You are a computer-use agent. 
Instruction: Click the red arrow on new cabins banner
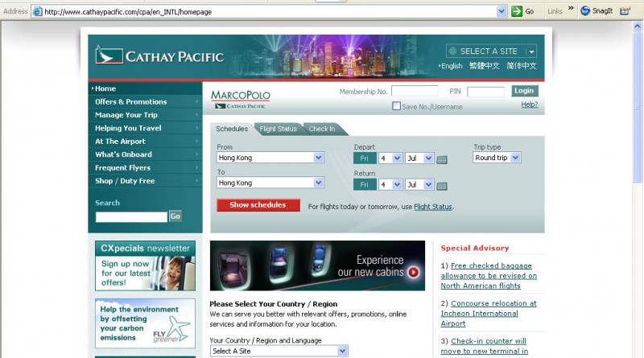(x=414, y=272)
